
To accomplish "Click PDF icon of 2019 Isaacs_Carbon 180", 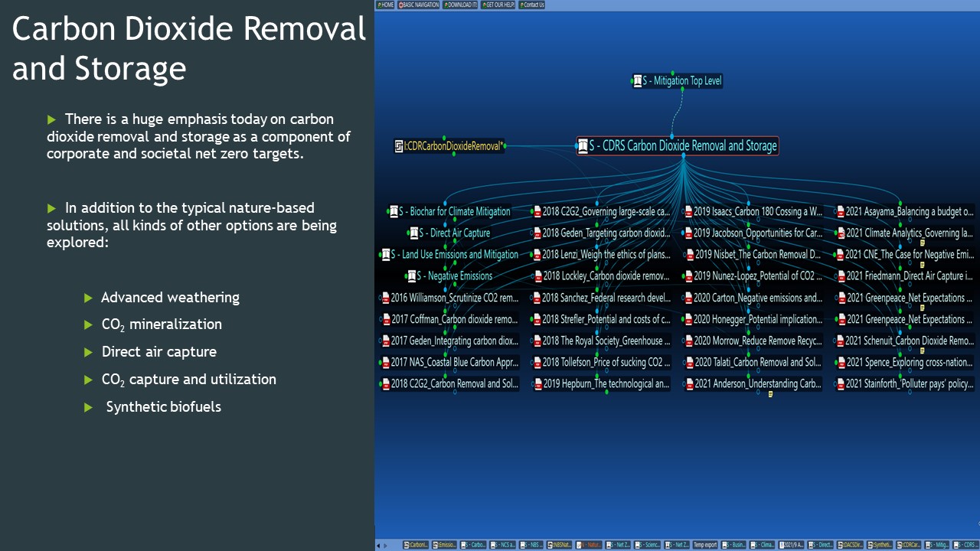I will point(688,211).
